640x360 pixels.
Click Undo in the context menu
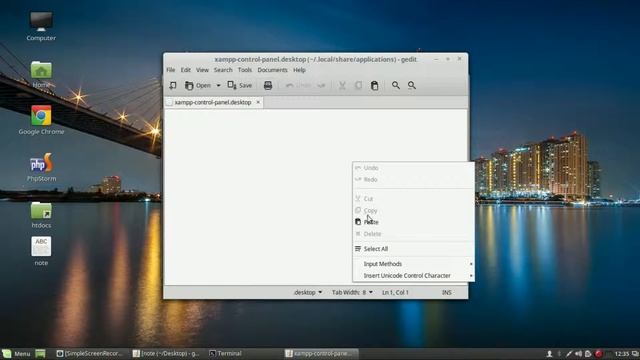(413, 168)
